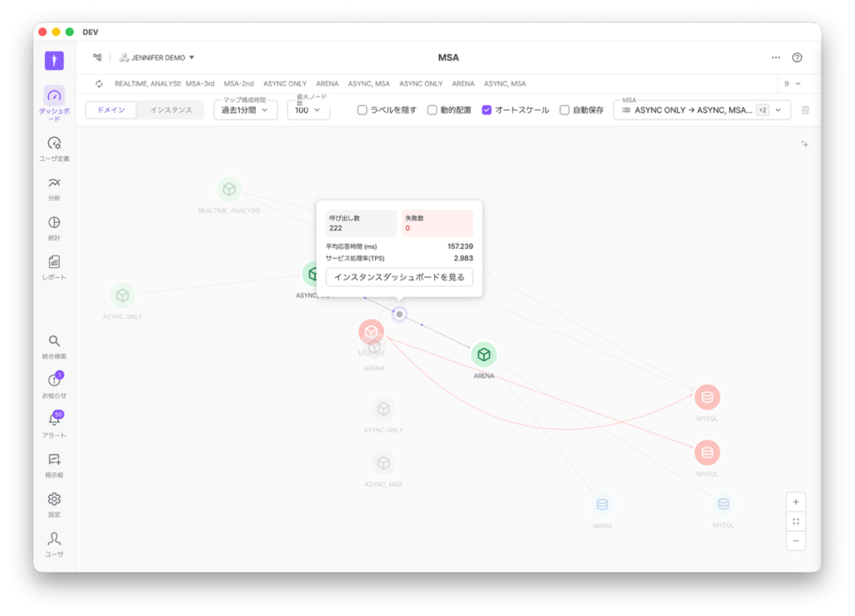The height and width of the screenshot is (616, 855).
Task: Select the ドメイン tab
Action: point(111,110)
